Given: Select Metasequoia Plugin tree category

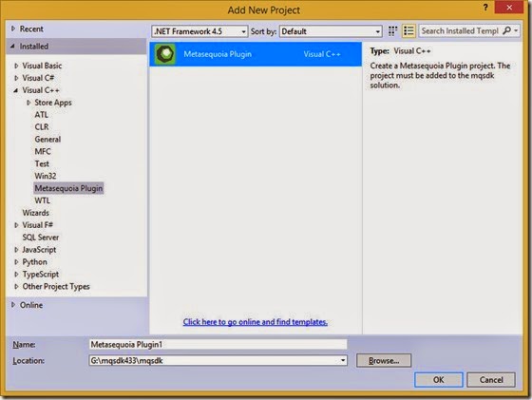Looking at the screenshot, I should (68, 188).
